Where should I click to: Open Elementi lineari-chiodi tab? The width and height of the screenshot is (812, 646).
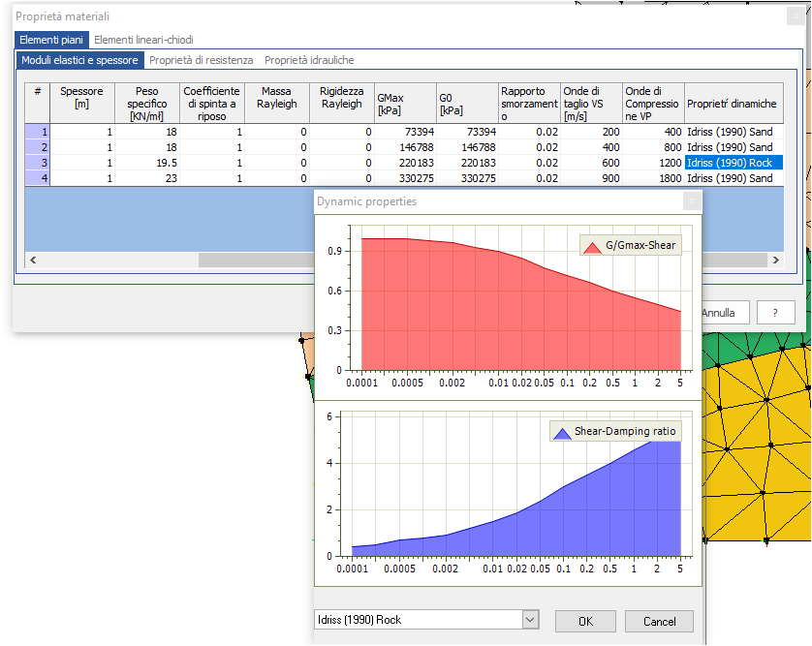[143, 40]
